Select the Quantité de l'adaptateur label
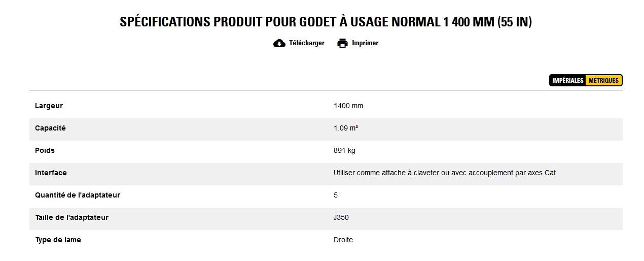The image size is (644, 261). tap(78, 195)
